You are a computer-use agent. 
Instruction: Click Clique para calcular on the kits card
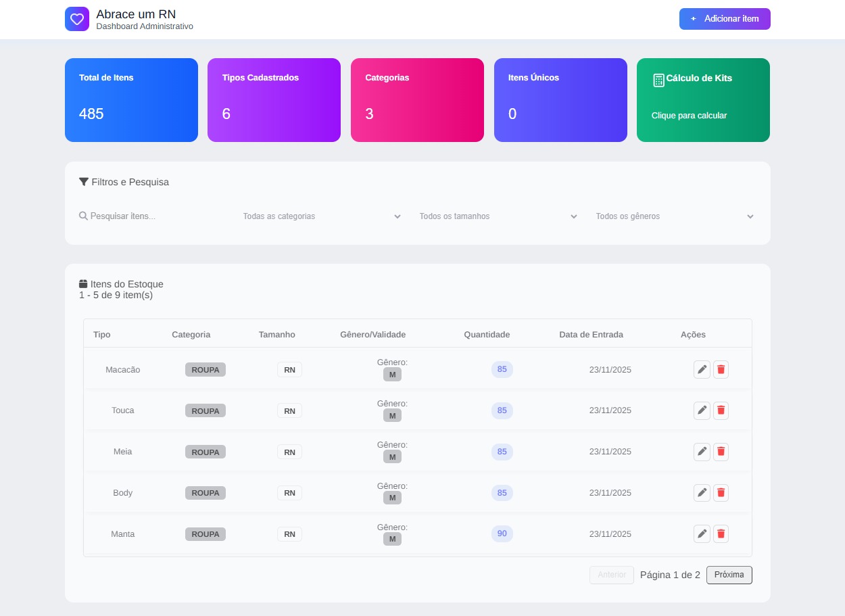[x=689, y=115]
